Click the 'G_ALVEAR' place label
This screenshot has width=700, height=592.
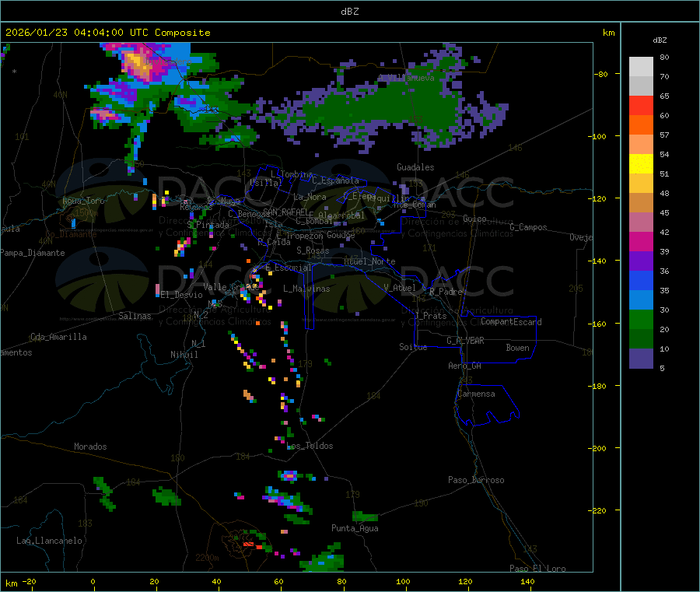pos(465,341)
